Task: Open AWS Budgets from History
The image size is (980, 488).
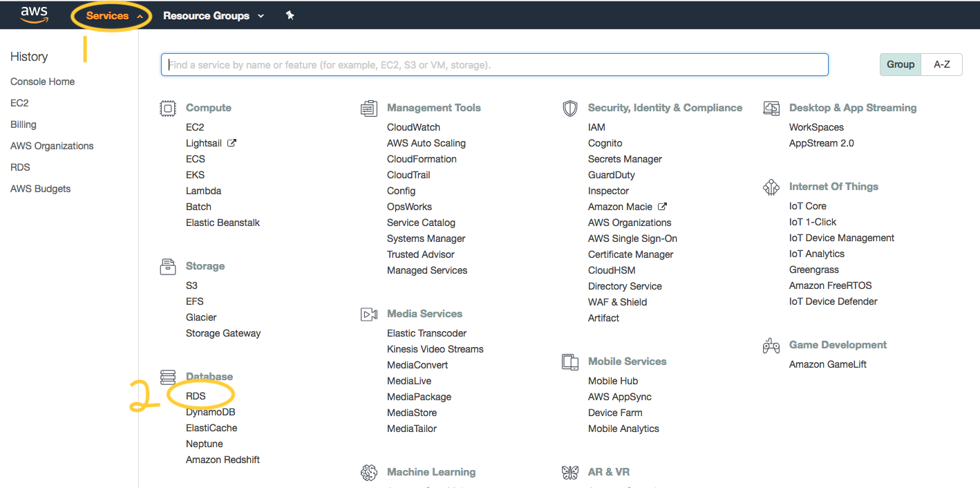Action: (x=40, y=189)
